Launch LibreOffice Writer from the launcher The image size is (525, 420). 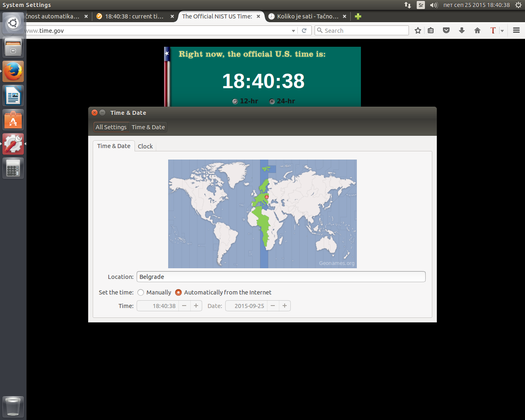[13, 96]
